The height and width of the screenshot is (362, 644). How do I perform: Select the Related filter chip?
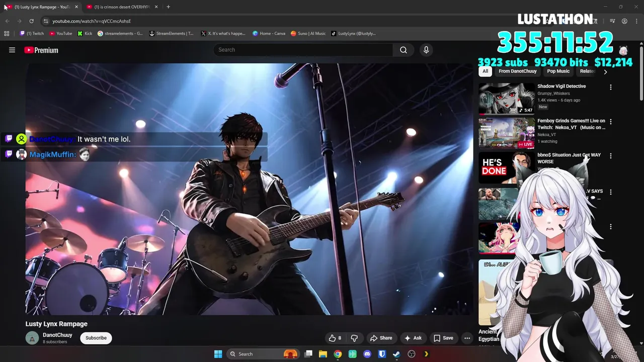587,71
